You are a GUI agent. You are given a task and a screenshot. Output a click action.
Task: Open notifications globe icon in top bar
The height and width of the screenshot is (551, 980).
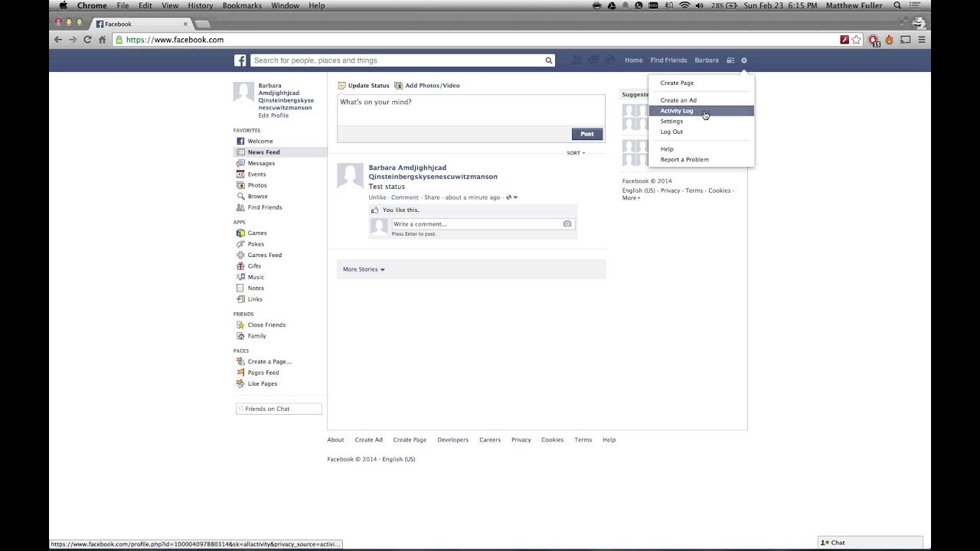610,60
